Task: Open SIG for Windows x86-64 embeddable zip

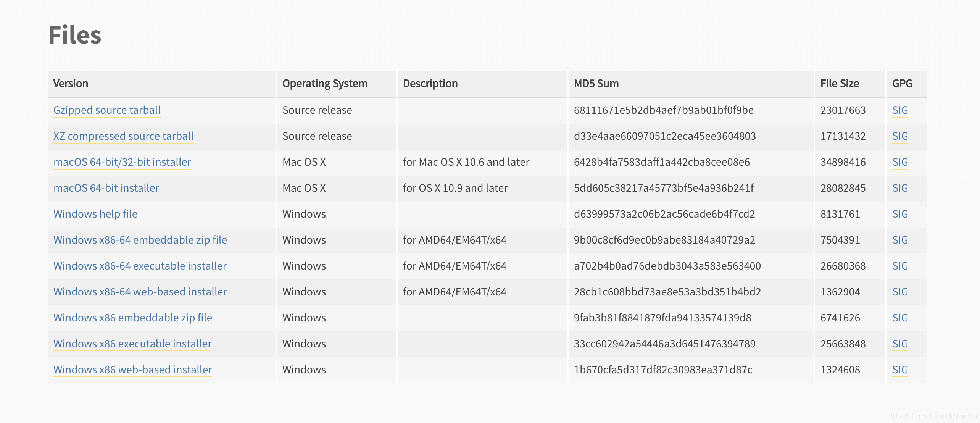Action: point(900,240)
